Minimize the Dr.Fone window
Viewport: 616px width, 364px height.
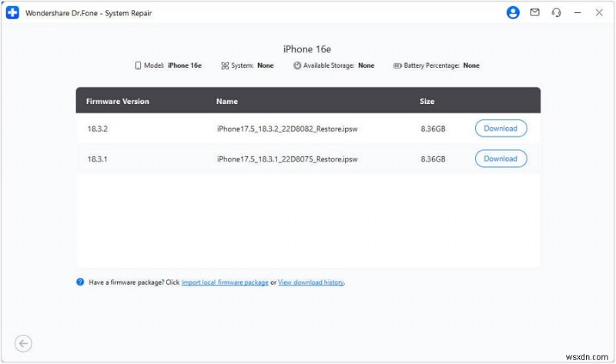coord(577,13)
